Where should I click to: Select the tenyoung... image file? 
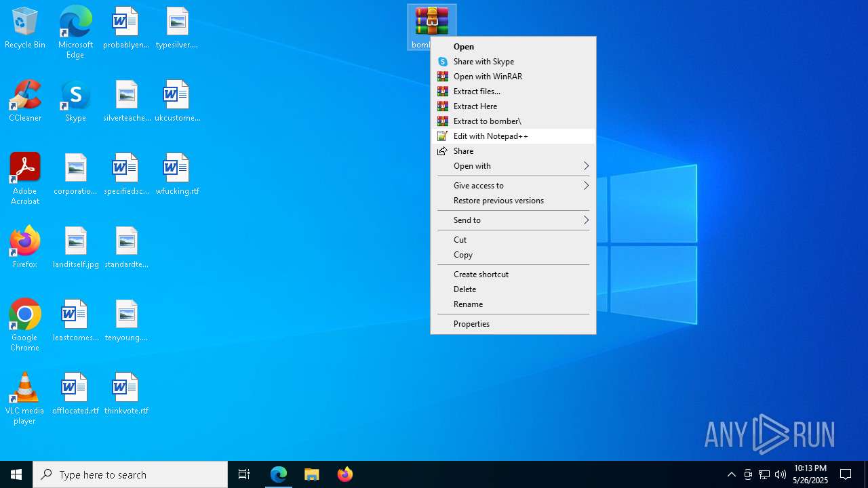click(126, 321)
